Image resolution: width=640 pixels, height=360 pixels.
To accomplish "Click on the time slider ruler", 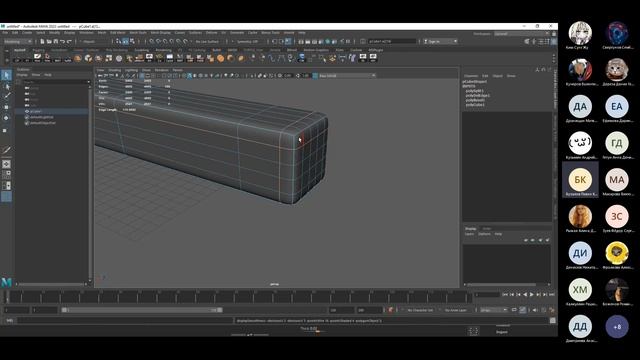I will 239,297.
